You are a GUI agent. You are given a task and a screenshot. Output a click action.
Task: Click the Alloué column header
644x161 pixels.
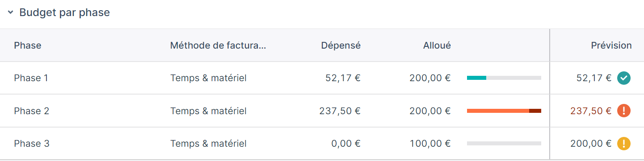(x=437, y=45)
